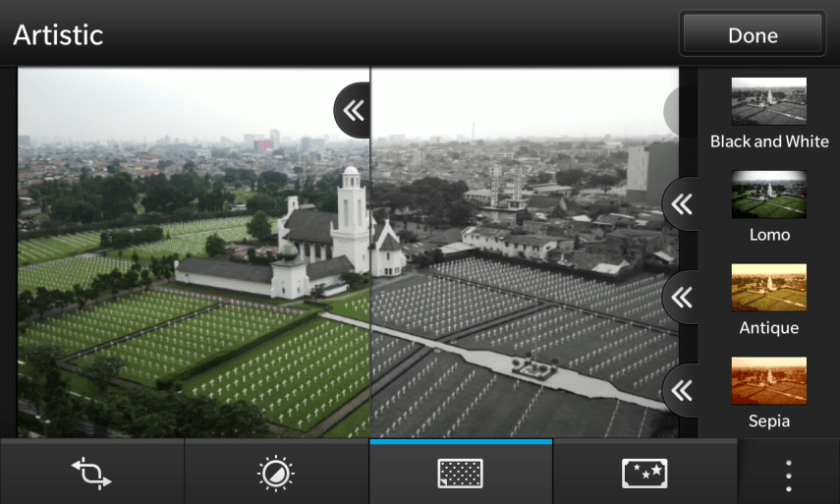Select the artistic filters icon in bottom bar
Image resolution: width=840 pixels, height=504 pixels.
460,474
